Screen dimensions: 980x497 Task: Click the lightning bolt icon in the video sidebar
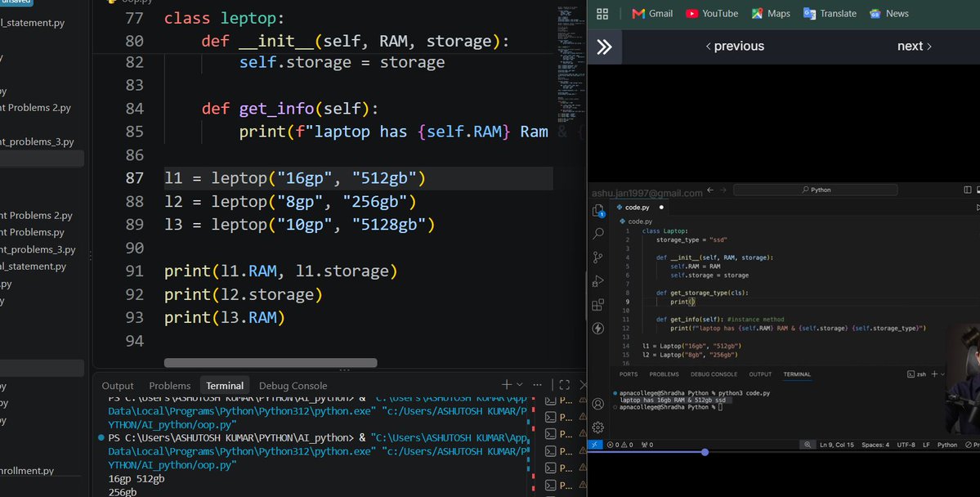598,329
